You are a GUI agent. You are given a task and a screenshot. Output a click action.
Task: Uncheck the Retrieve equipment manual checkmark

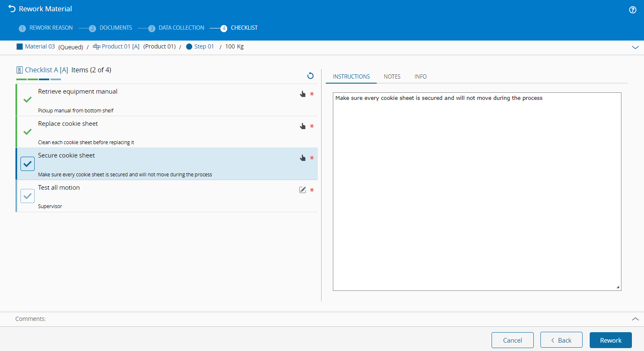pos(28,99)
